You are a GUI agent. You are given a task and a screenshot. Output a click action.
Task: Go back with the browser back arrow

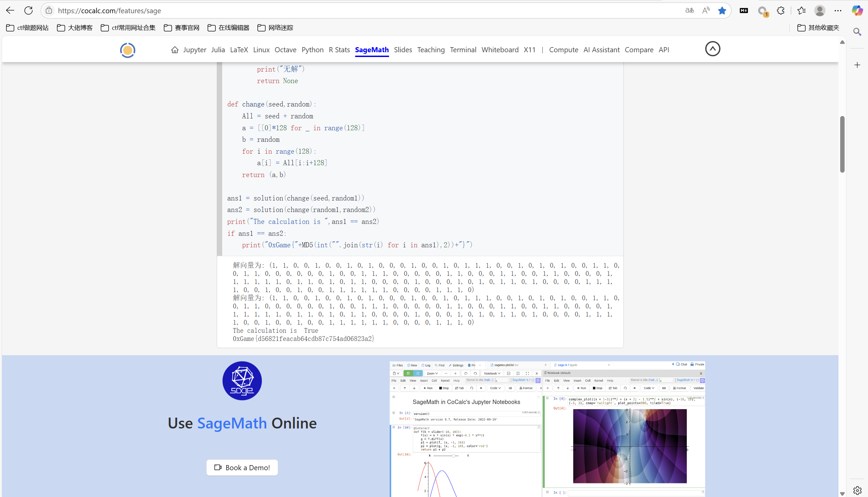tap(10, 11)
